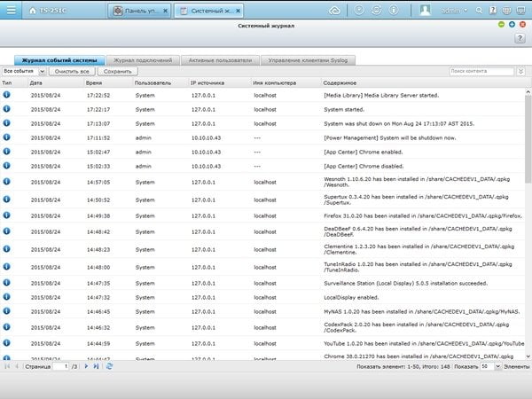Viewport: 532px width, 399px height.
Task: Refresh the log list
Action: pos(109,366)
